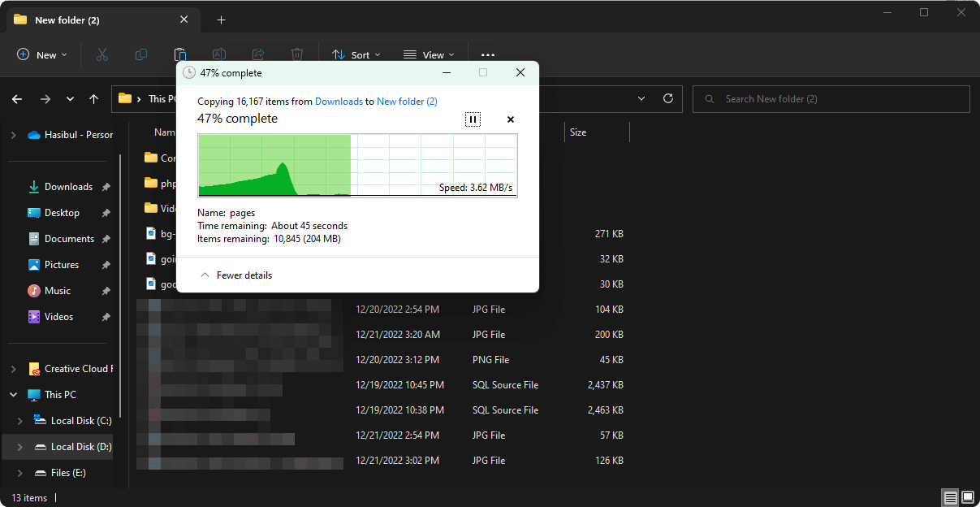
Task: Go up one directory level
Action: [94, 99]
